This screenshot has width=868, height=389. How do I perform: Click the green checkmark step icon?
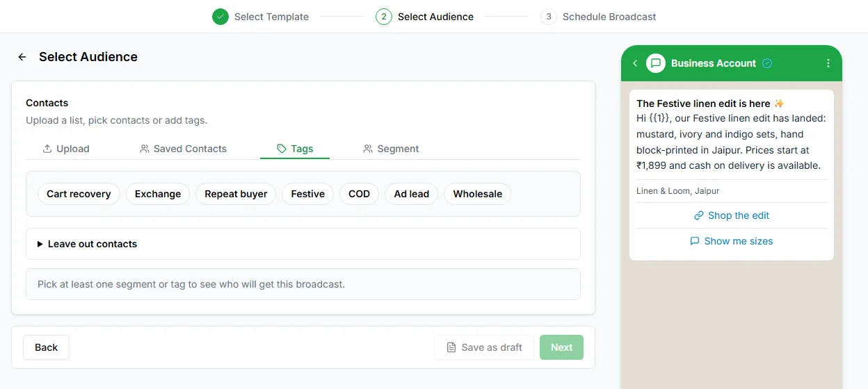pos(220,17)
